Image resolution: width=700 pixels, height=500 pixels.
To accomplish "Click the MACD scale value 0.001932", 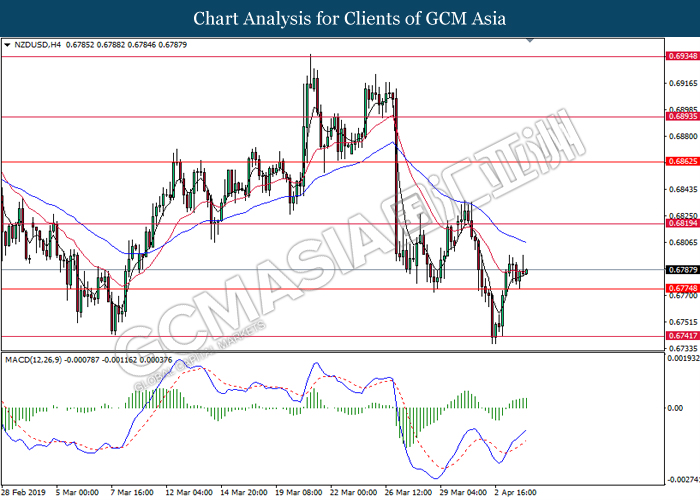I will click(x=683, y=358).
